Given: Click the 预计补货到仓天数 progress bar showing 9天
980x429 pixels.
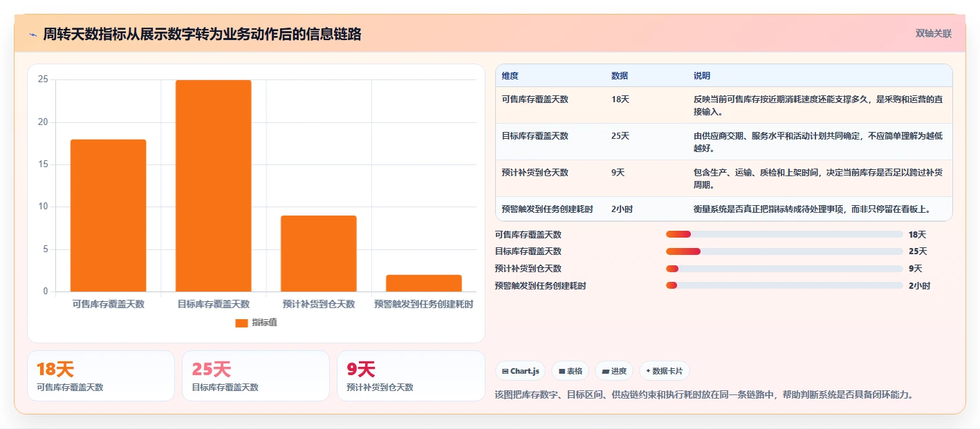Looking at the screenshot, I should pyautogui.click(x=784, y=269).
